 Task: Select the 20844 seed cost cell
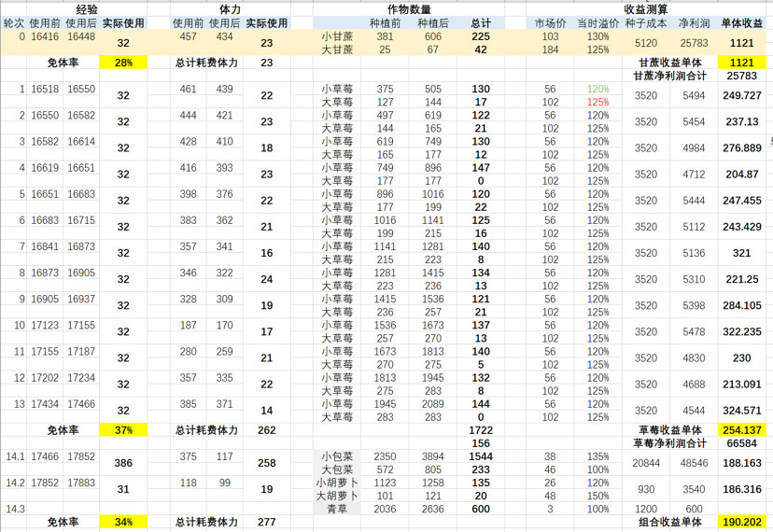tap(646, 463)
